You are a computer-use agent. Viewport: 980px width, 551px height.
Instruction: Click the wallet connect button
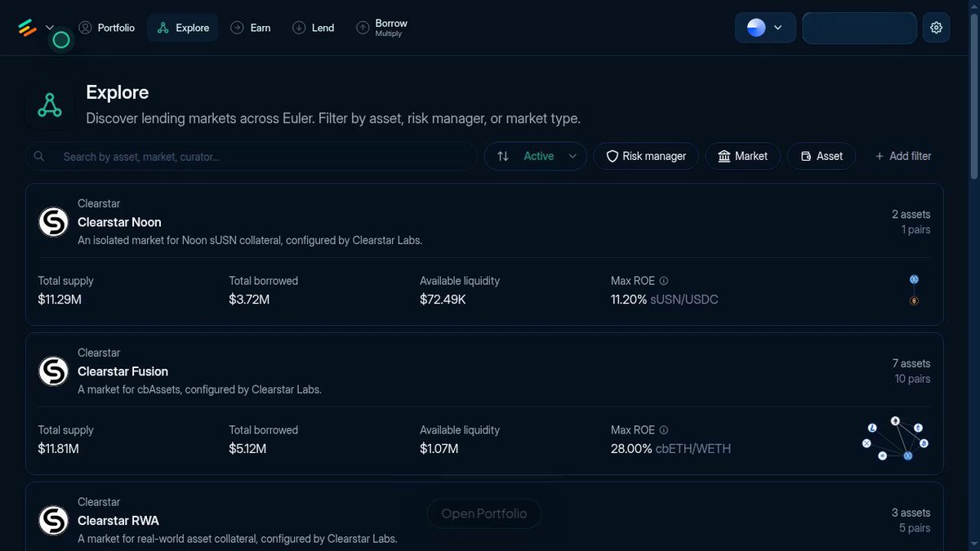click(x=860, y=28)
